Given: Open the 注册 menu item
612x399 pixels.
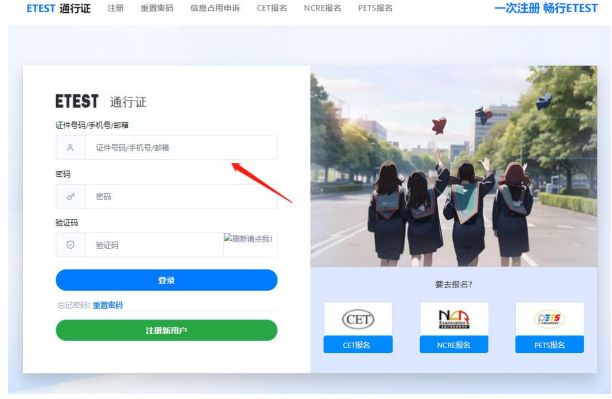Looking at the screenshot, I should (116, 8).
